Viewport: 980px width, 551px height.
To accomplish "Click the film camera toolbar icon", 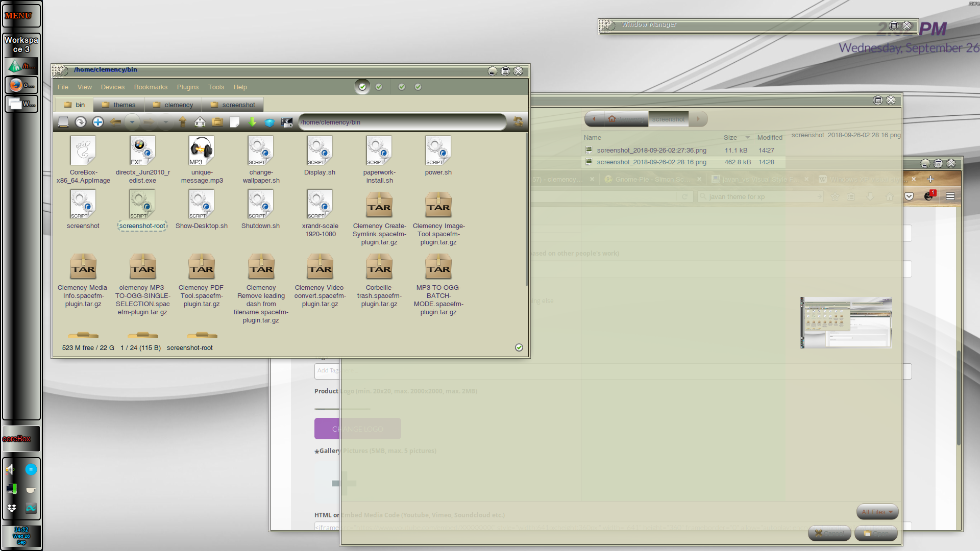I will (287, 122).
